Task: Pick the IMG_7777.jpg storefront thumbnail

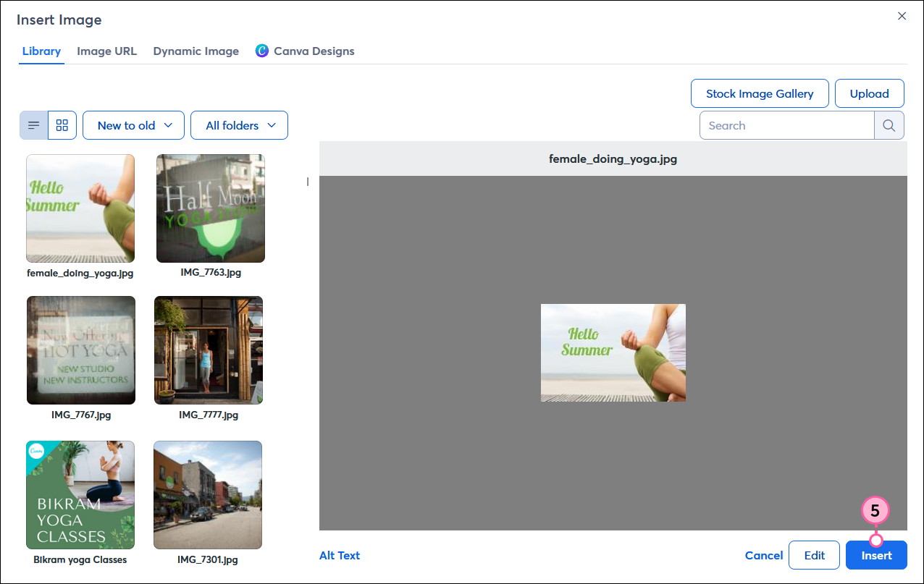Action: [209, 350]
